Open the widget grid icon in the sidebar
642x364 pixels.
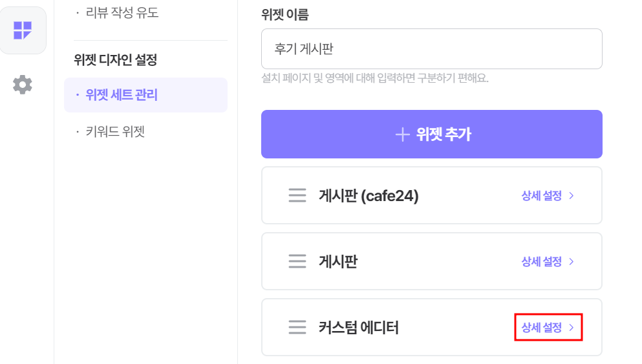pos(23,30)
